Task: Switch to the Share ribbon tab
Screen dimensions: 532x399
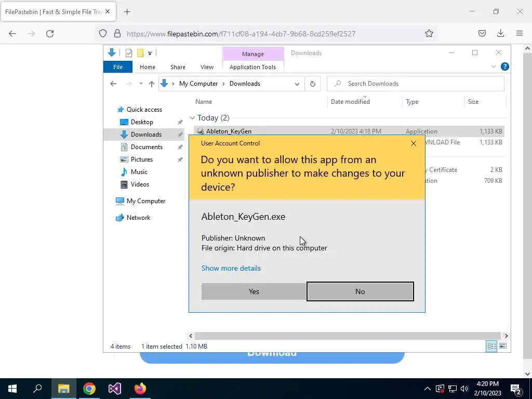Action: coord(178,67)
